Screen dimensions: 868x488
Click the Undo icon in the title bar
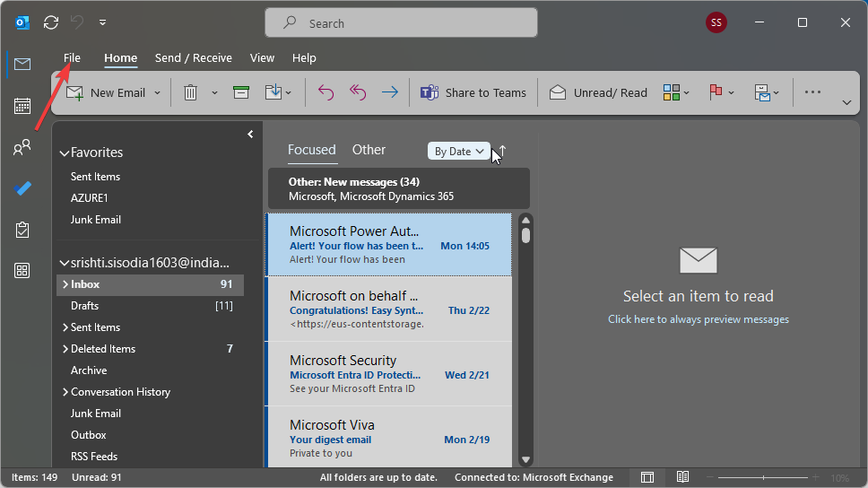[x=77, y=22]
